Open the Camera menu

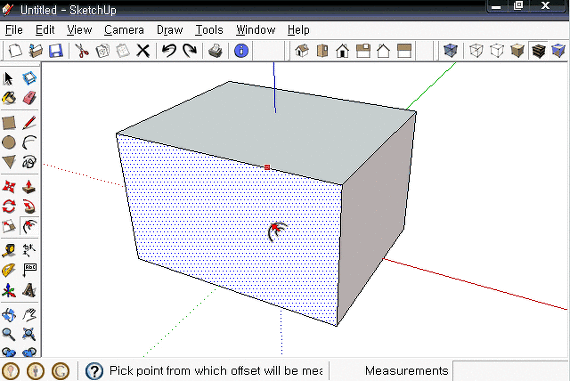pos(124,30)
